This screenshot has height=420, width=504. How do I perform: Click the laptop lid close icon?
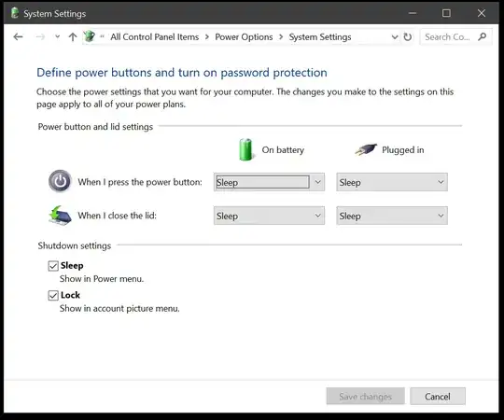[x=60, y=216]
